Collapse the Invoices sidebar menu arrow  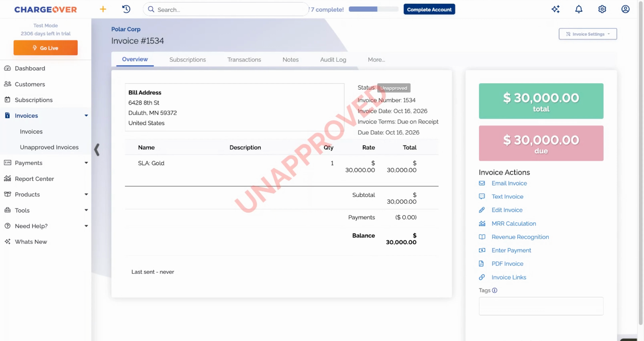(x=86, y=115)
